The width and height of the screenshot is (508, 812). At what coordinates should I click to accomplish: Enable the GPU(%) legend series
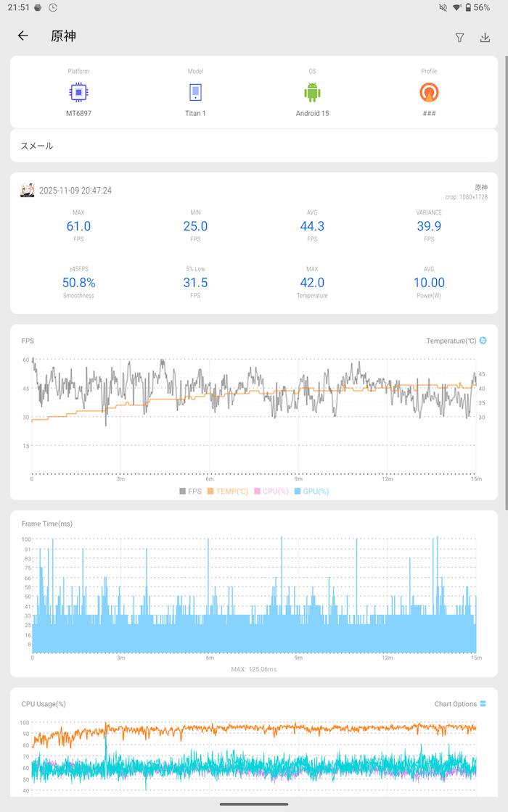311,492
